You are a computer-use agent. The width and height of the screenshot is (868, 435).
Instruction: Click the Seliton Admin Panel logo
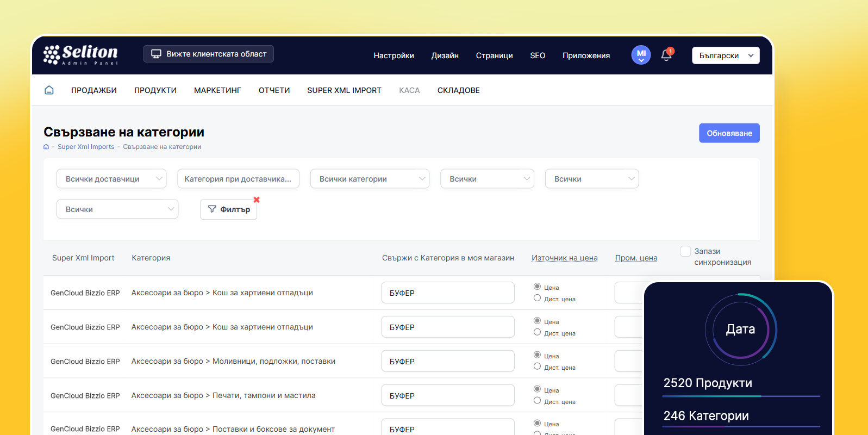click(x=80, y=54)
